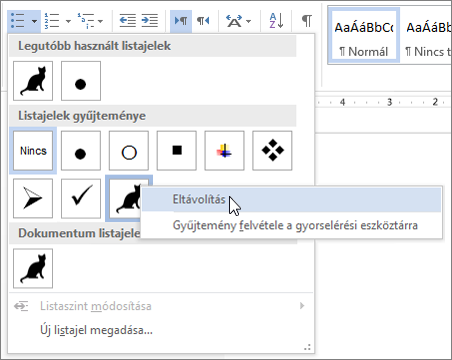Open the Asian layout dropdown arrow

click(x=248, y=21)
